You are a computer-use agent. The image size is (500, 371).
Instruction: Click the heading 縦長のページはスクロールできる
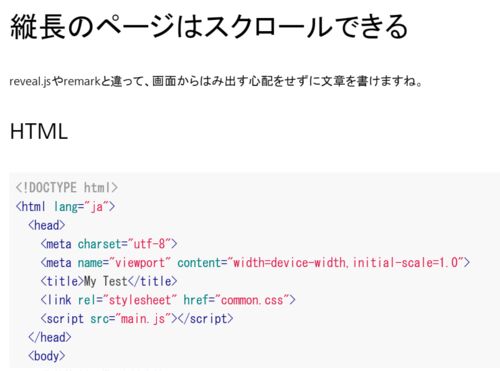(x=209, y=27)
